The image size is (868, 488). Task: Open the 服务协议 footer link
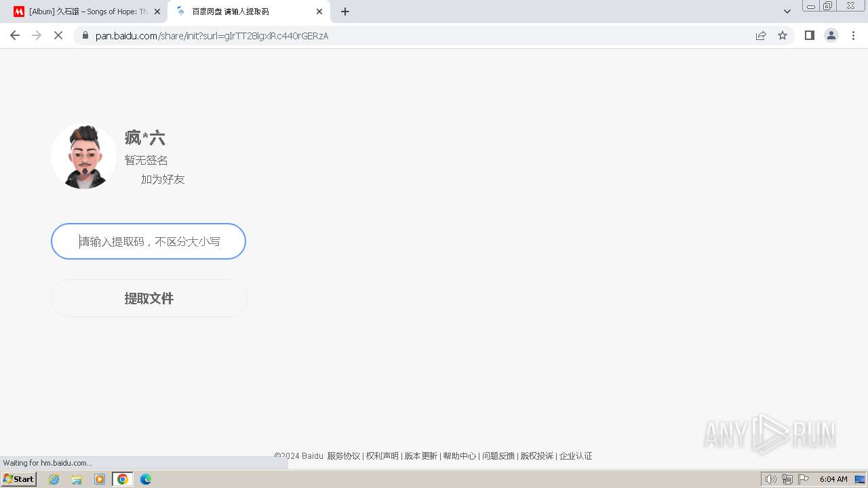[x=344, y=456]
